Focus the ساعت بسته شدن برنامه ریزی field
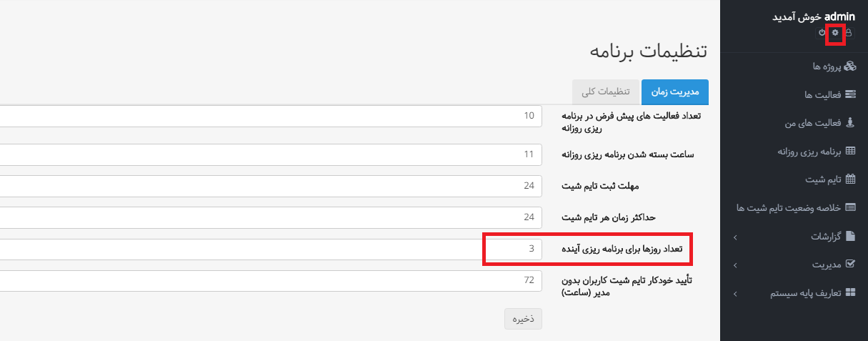Screen dimensions: 868x341 tap(270, 154)
